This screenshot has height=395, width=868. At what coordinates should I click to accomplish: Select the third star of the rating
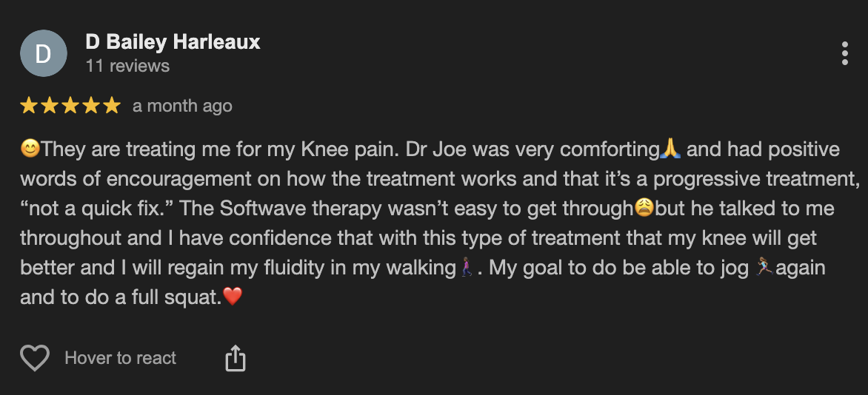pyautogui.click(x=71, y=106)
